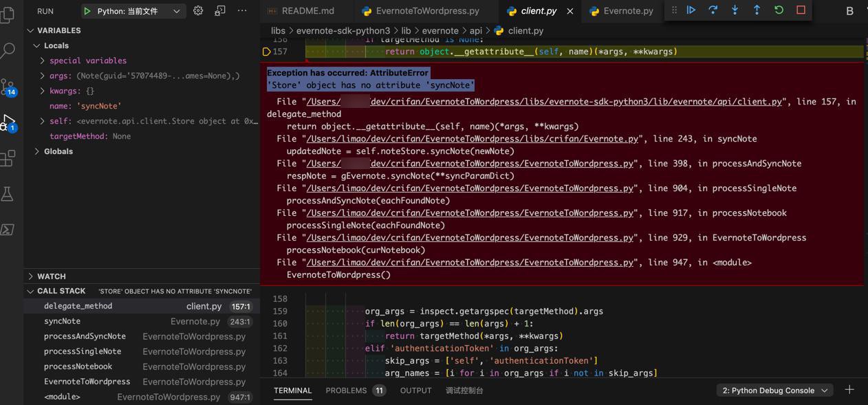Open the terminal-style icon in activity bar
Screen dimensions: 868x405
8,230
